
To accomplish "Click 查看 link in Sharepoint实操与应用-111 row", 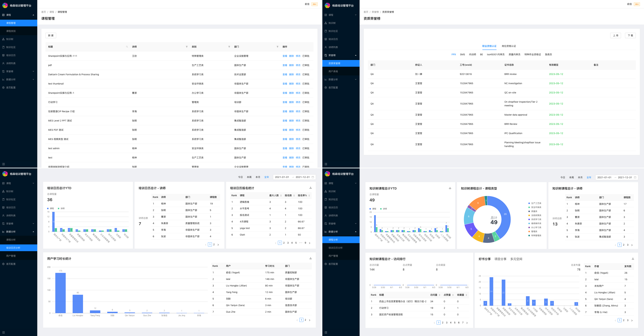I will [x=285, y=56].
